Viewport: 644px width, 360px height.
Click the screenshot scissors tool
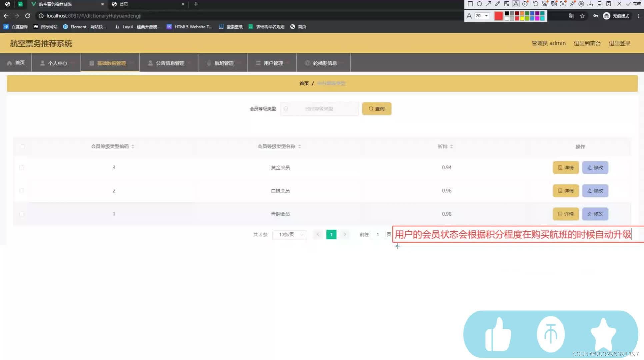545,4
